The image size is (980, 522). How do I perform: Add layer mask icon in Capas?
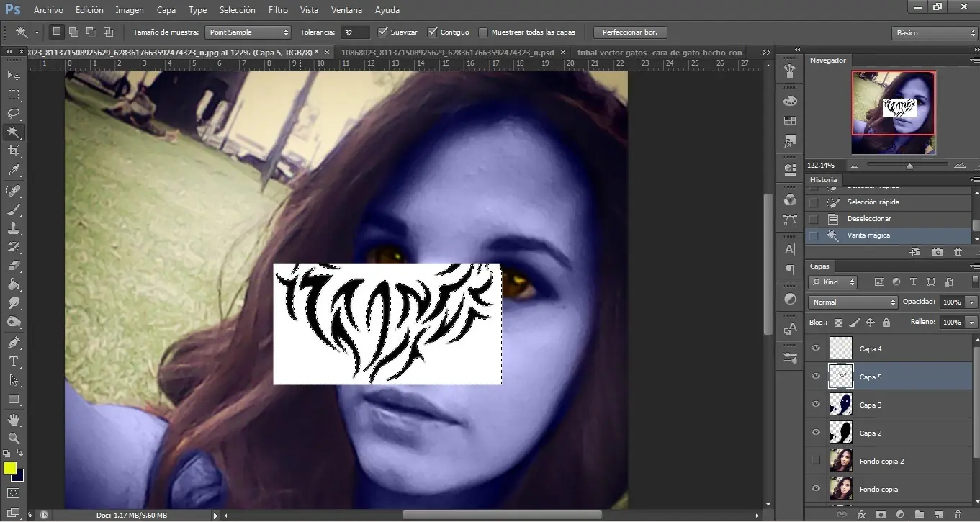881,515
